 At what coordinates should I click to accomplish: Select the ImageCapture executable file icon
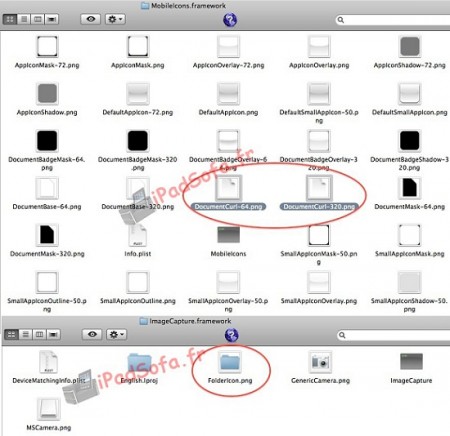pyautogui.click(x=411, y=362)
